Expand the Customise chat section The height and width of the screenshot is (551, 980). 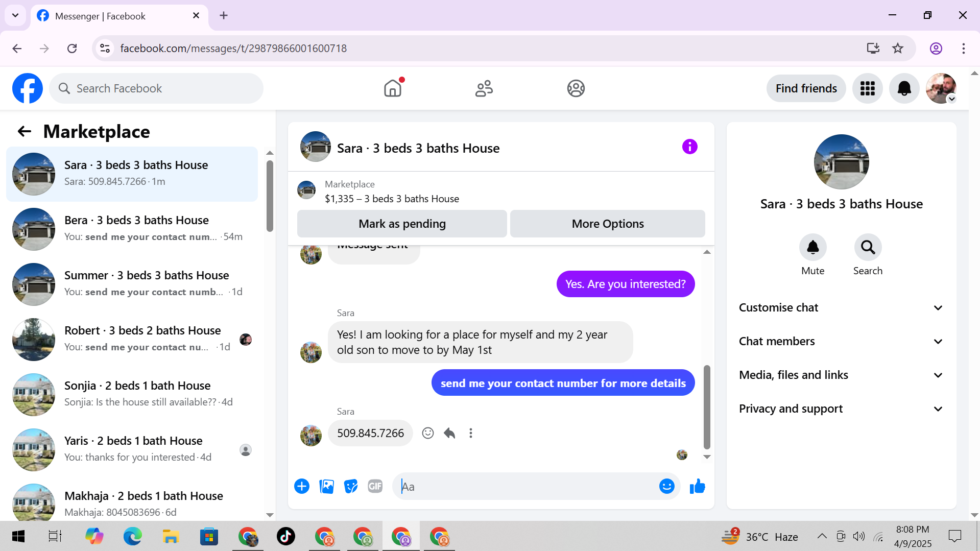click(841, 308)
